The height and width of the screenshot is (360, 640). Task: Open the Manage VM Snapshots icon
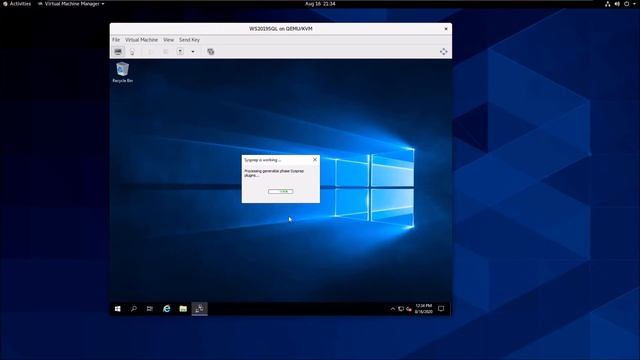coord(211,52)
